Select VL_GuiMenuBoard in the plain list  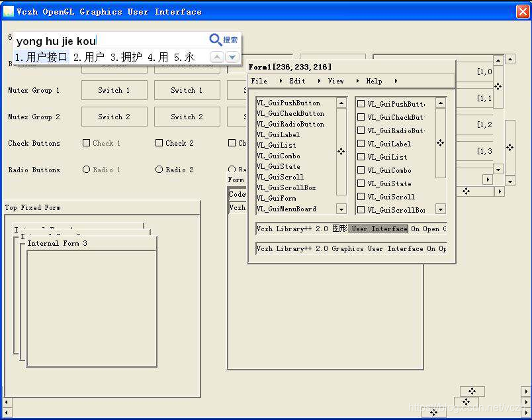(287, 209)
